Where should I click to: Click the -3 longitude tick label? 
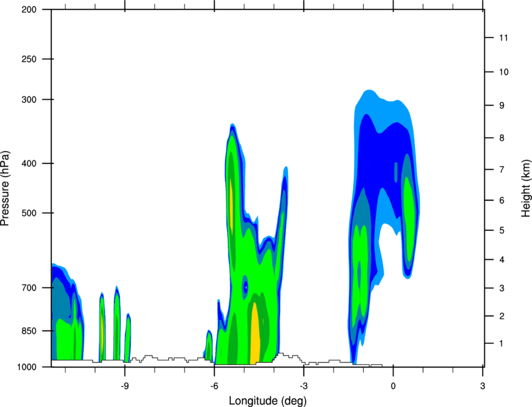coord(304,386)
